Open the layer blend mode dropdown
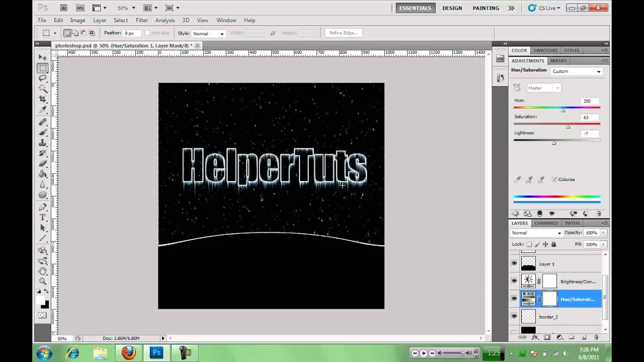Image resolution: width=644 pixels, height=362 pixels. (x=536, y=233)
